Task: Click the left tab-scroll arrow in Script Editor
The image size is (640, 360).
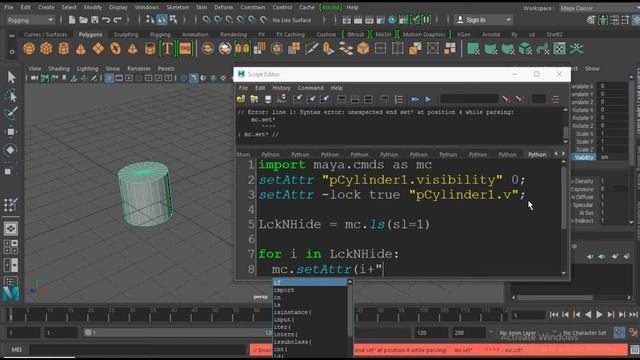Action: (x=556, y=154)
